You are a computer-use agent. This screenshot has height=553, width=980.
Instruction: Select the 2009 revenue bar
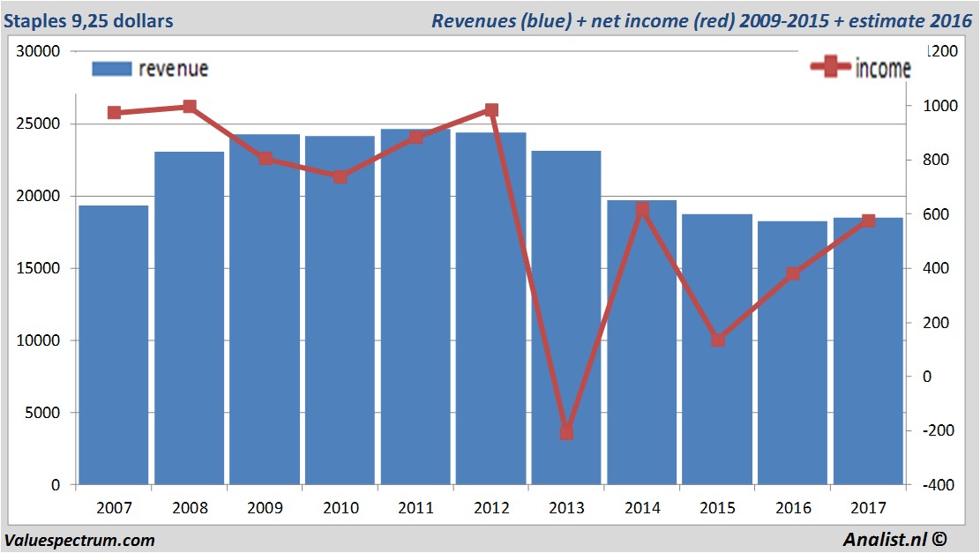tap(265, 310)
